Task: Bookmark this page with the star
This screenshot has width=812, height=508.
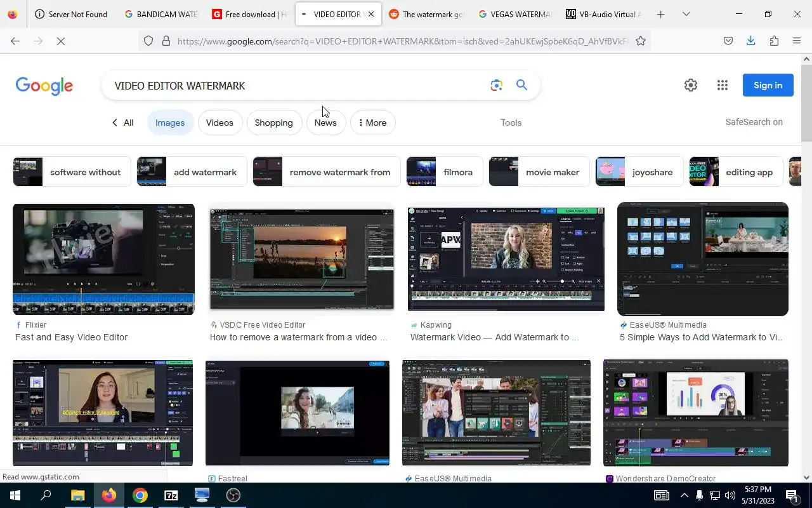Action: coord(641,41)
